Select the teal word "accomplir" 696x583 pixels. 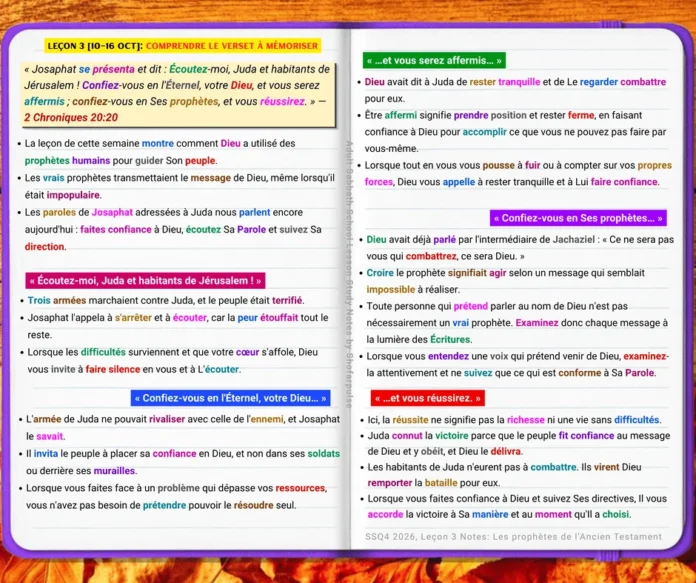pos(484,132)
